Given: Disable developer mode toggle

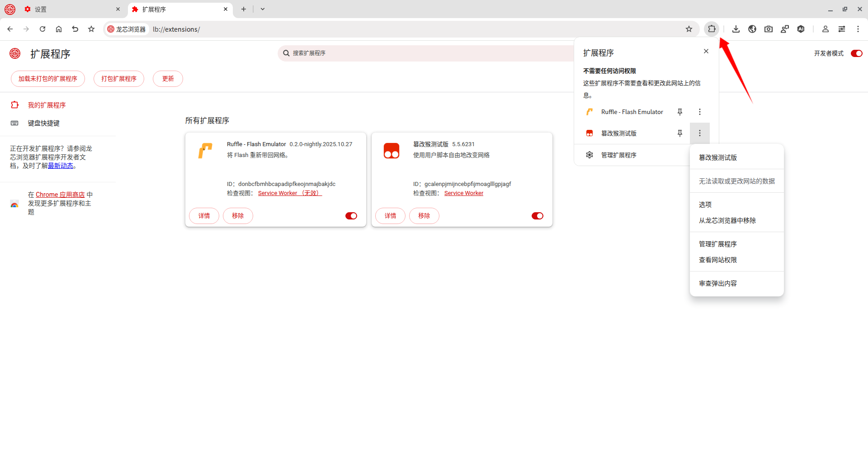Looking at the screenshot, I should coord(856,53).
